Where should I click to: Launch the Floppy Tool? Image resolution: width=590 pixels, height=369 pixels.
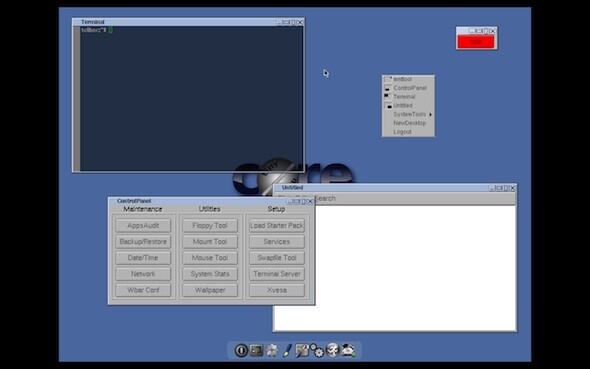click(210, 225)
